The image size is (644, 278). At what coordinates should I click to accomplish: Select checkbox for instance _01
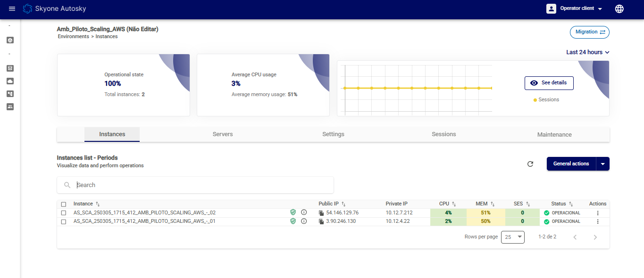(x=64, y=221)
